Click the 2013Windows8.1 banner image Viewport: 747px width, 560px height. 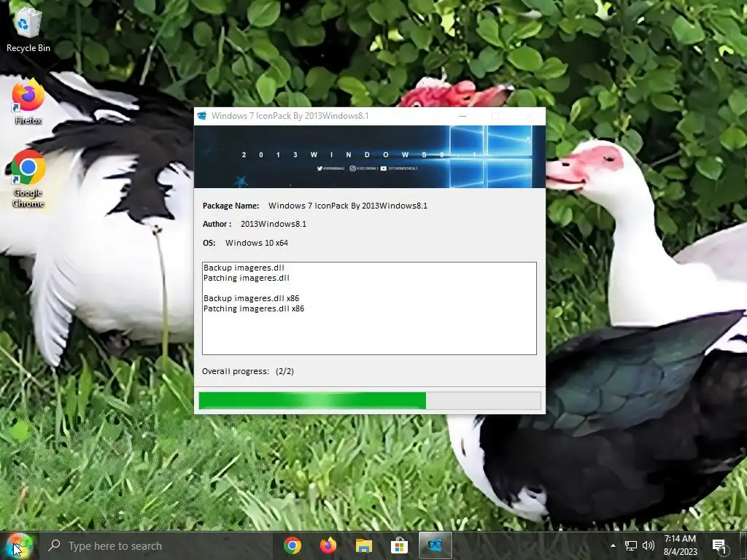[370, 157]
